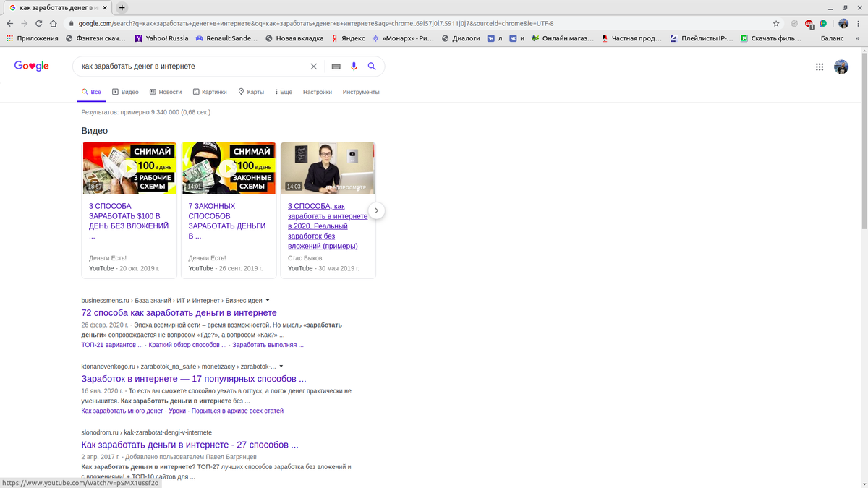
Task: Switch to the Видео results tab
Action: pyautogui.click(x=125, y=92)
